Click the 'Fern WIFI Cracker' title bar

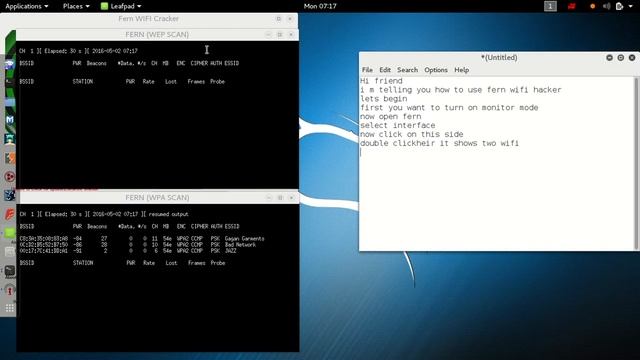pyautogui.click(x=149, y=19)
